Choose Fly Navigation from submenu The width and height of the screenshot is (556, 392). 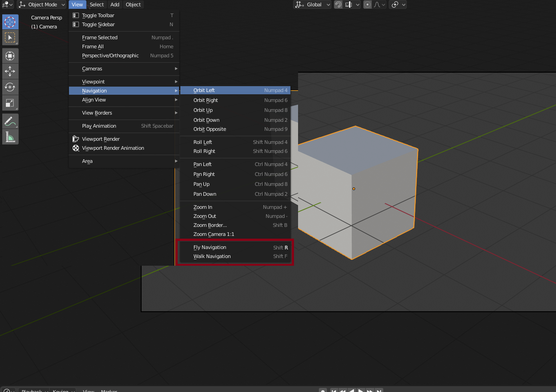click(235, 247)
